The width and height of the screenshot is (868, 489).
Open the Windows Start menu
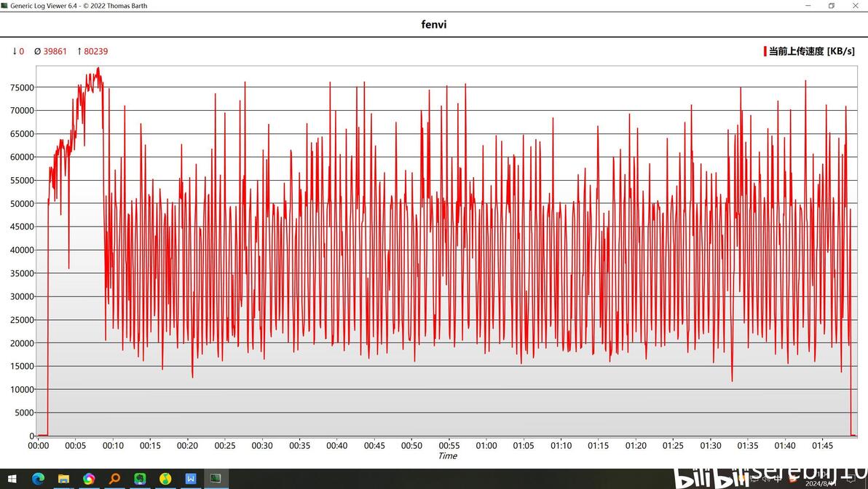click(12, 479)
